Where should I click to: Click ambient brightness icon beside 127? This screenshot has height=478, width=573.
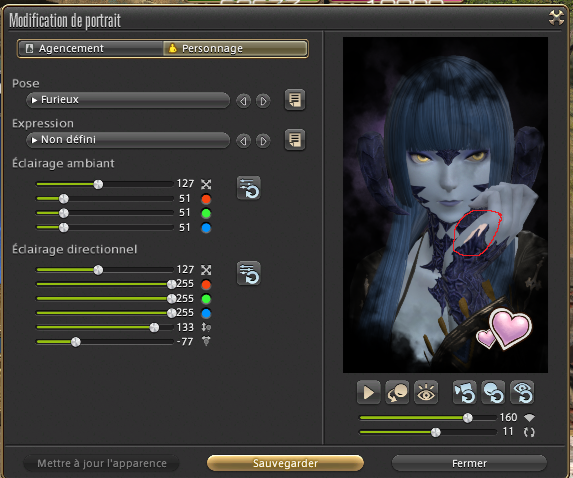pyautogui.click(x=206, y=184)
